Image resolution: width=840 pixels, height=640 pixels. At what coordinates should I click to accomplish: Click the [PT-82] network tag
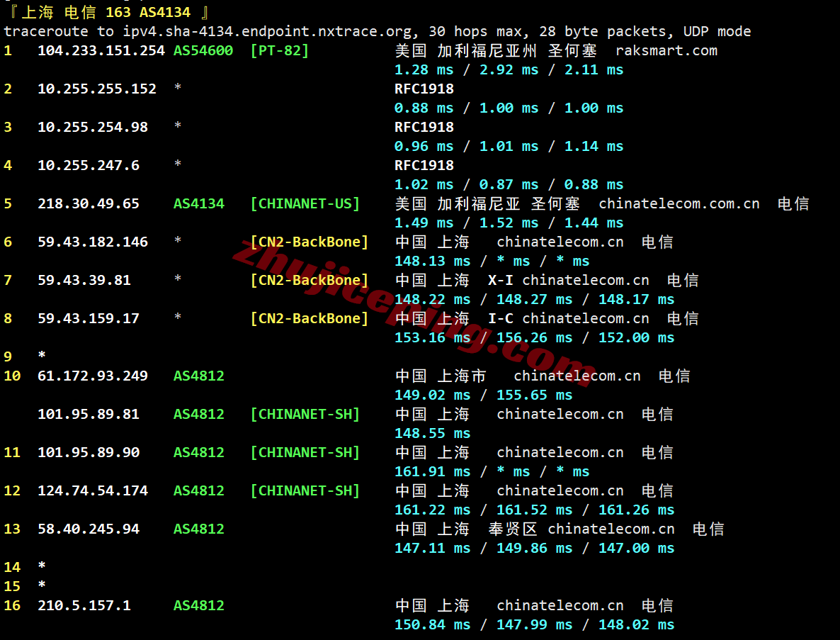click(x=279, y=50)
